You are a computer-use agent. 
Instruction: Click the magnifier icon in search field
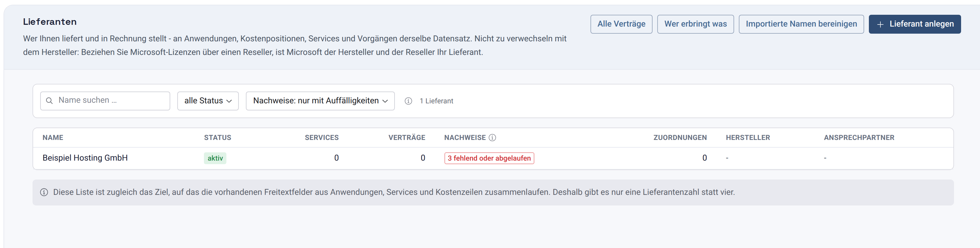coord(49,101)
